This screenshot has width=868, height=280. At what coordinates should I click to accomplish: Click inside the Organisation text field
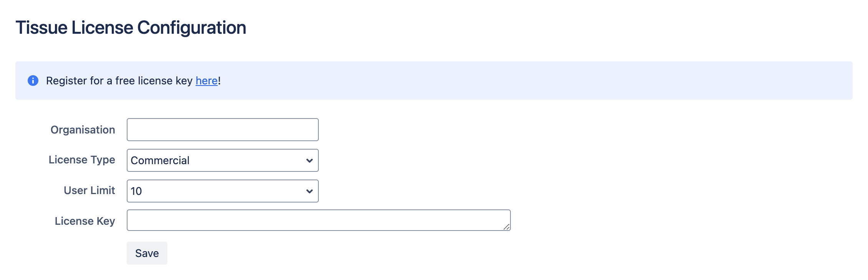[x=223, y=130]
